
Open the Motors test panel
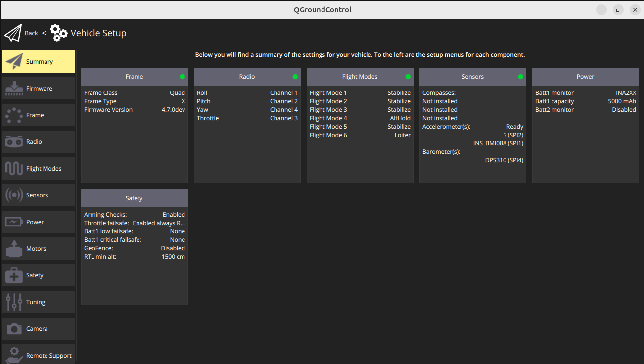point(38,248)
